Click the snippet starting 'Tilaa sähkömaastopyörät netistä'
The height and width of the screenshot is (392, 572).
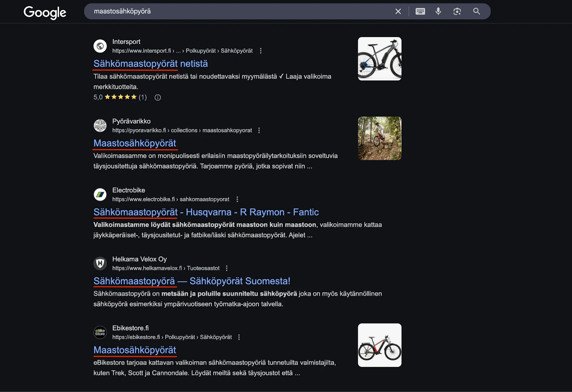(212, 82)
